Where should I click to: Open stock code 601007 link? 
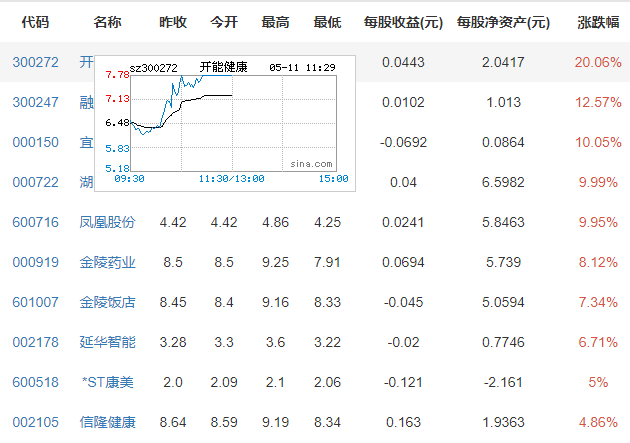35,302
